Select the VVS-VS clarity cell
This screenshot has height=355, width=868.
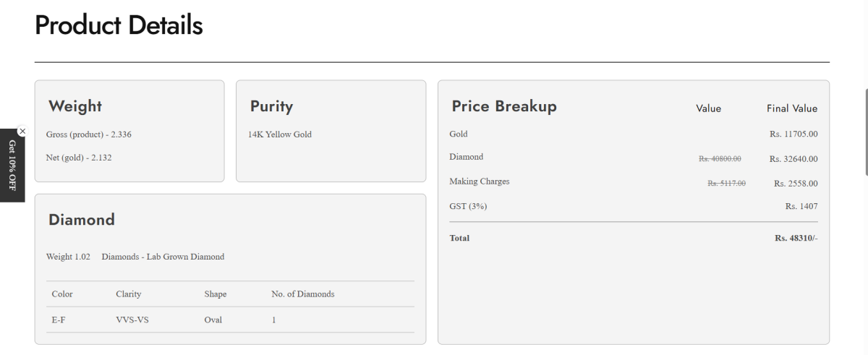pyautogui.click(x=132, y=320)
